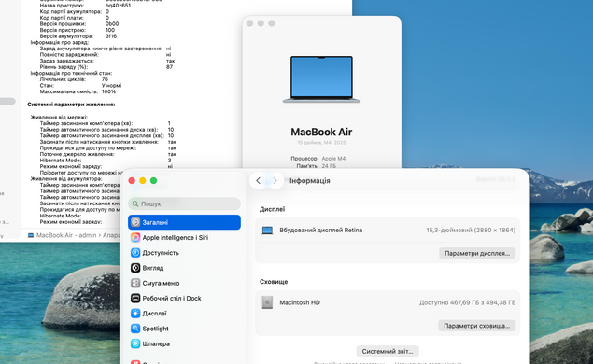Open Робочий стіл і Dock icon

(x=135, y=298)
